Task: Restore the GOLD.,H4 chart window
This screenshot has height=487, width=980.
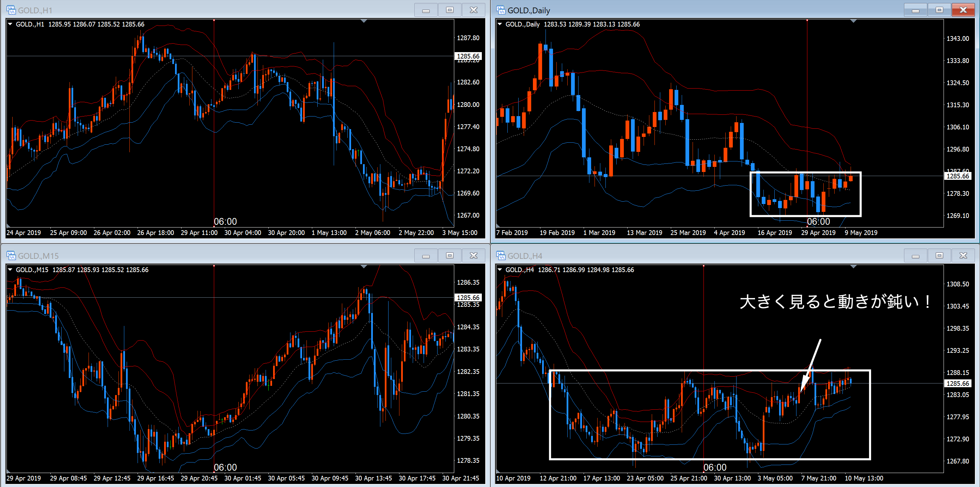Action: pos(939,256)
